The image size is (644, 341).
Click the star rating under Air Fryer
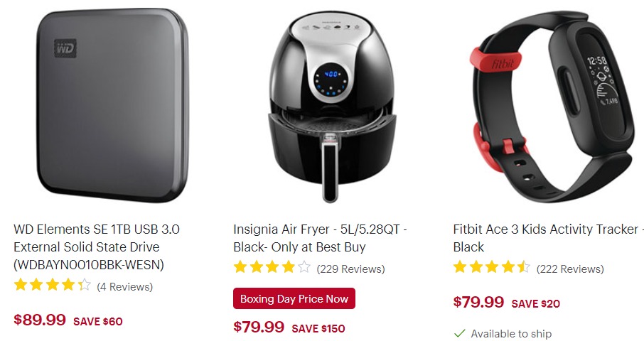click(x=272, y=268)
